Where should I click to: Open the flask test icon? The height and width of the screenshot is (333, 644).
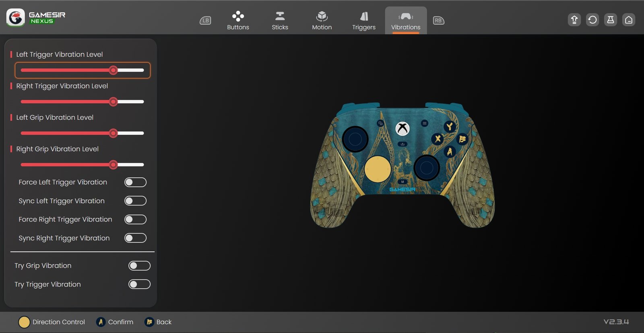(611, 20)
